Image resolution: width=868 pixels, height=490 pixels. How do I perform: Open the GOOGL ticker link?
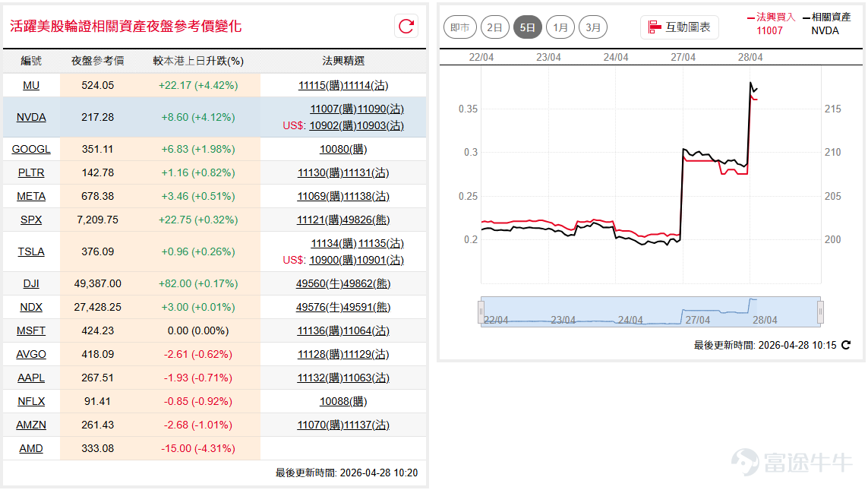pyautogui.click(x=31, y=149)
